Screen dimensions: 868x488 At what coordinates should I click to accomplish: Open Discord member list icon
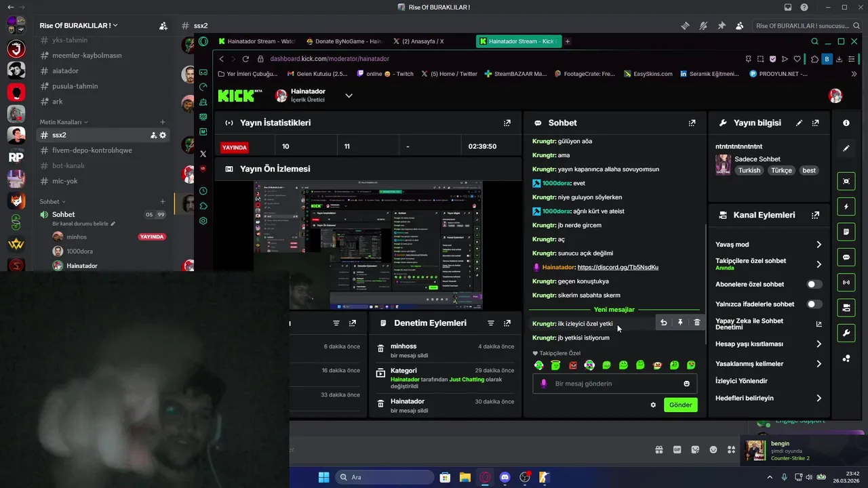coord(739,26)
